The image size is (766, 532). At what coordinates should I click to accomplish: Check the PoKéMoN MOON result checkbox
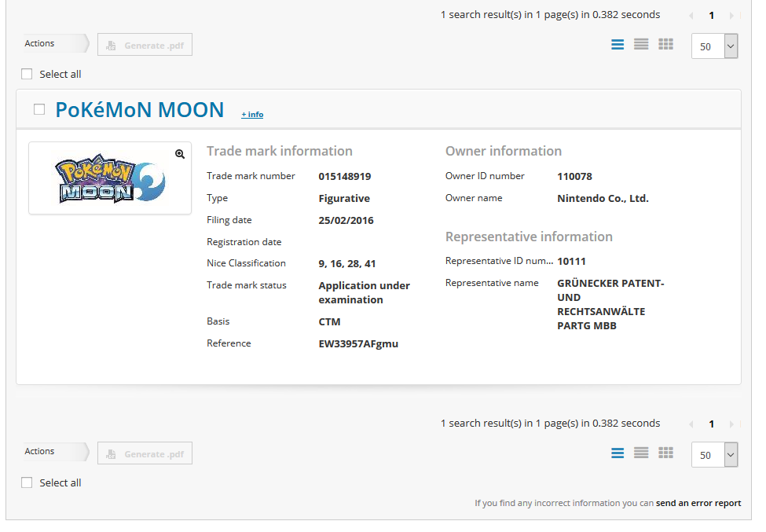(39, 109)
